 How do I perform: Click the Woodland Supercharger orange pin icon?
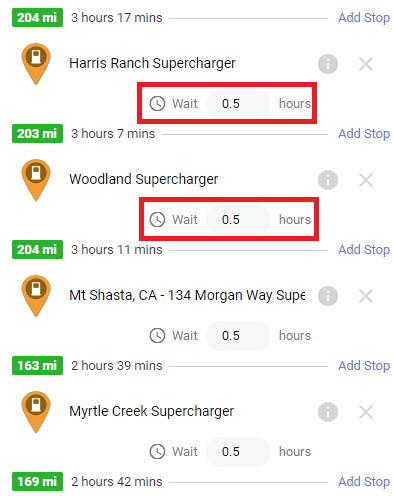[x=36, y=180]
